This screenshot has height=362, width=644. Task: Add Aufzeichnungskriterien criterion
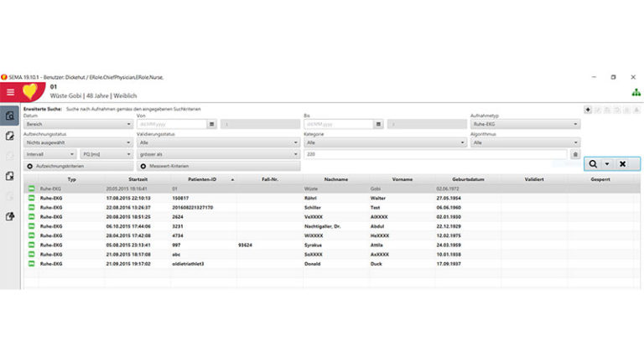pyautogui.click(x=78, y=167)
